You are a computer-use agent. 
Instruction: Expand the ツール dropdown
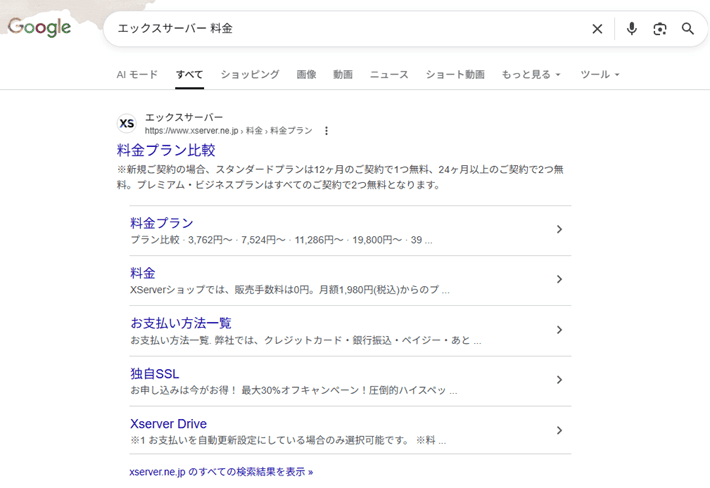tap(600, 74)
